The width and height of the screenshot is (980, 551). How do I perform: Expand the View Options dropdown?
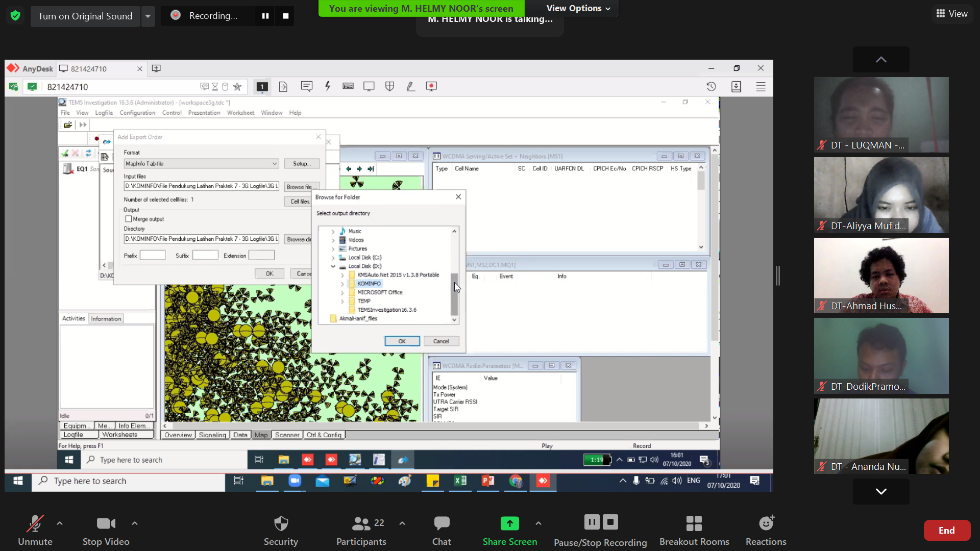point(578,8)
